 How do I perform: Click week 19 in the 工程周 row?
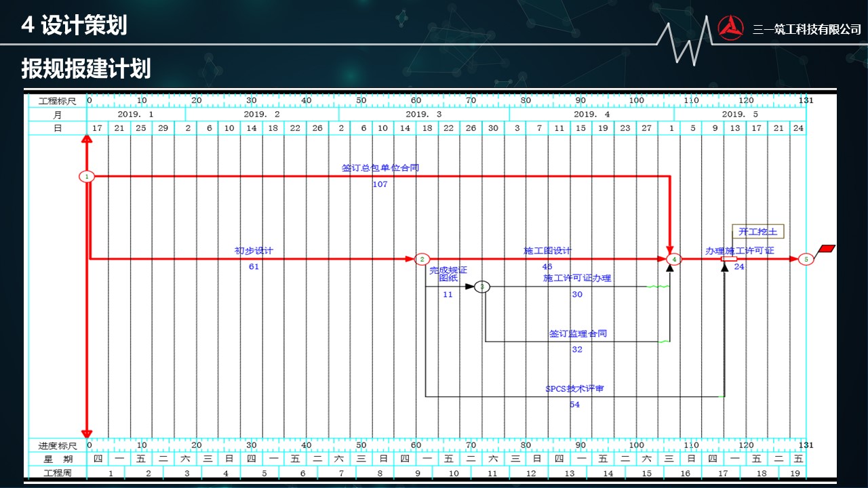click(795, 472)
